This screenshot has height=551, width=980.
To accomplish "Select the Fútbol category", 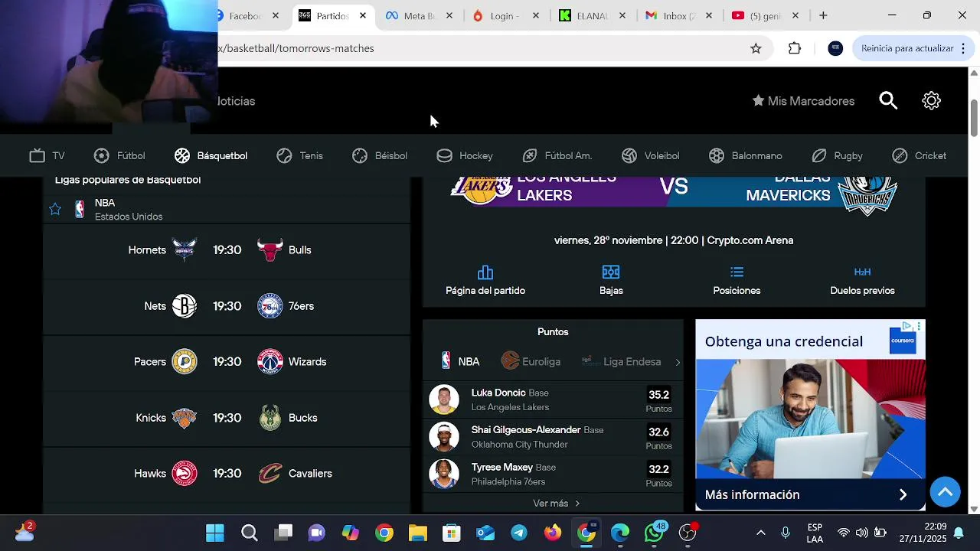I will [x=119, y=155].
